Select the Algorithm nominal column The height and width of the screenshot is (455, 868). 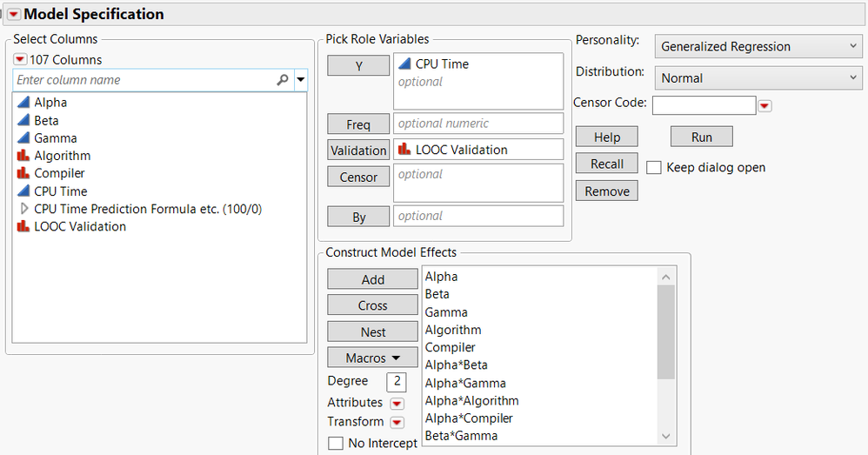point(61,156)
